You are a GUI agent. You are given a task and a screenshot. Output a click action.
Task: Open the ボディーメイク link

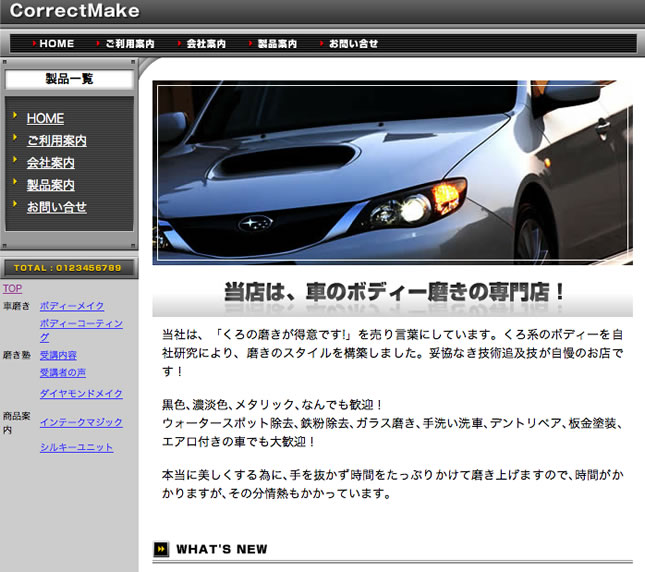(71, 306)
